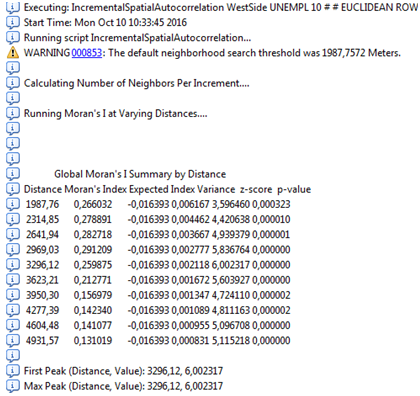
Task: Click info icon beside Calculating Number of Neighbors
Action: [13, 83]
